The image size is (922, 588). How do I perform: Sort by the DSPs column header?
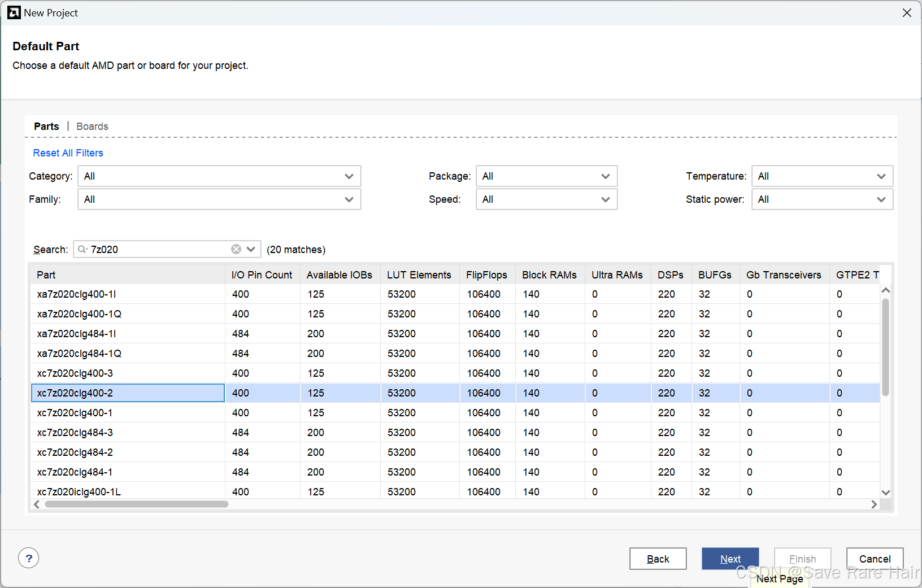pyautogui.click(x=671, y=275)
